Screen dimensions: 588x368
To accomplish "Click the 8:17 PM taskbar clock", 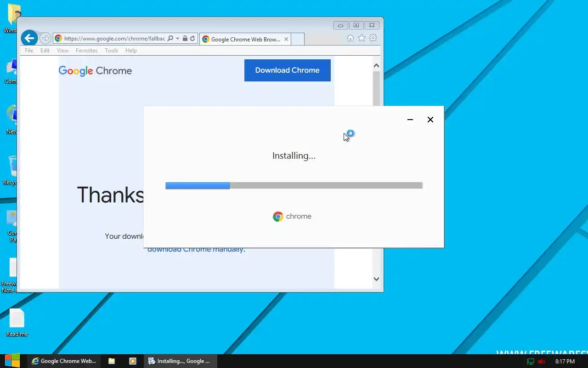I will tap(565, 362).
